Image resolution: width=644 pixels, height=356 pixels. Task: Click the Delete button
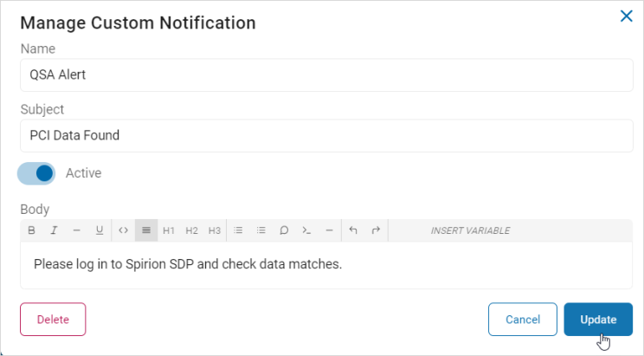click(53, 320)
